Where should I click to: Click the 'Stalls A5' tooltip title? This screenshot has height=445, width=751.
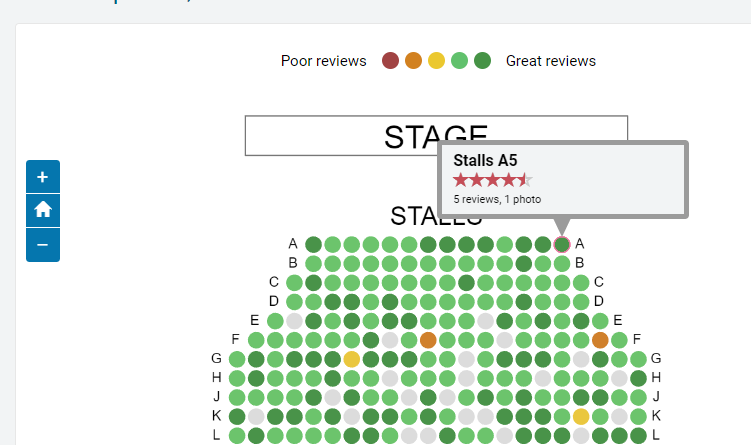485,160
